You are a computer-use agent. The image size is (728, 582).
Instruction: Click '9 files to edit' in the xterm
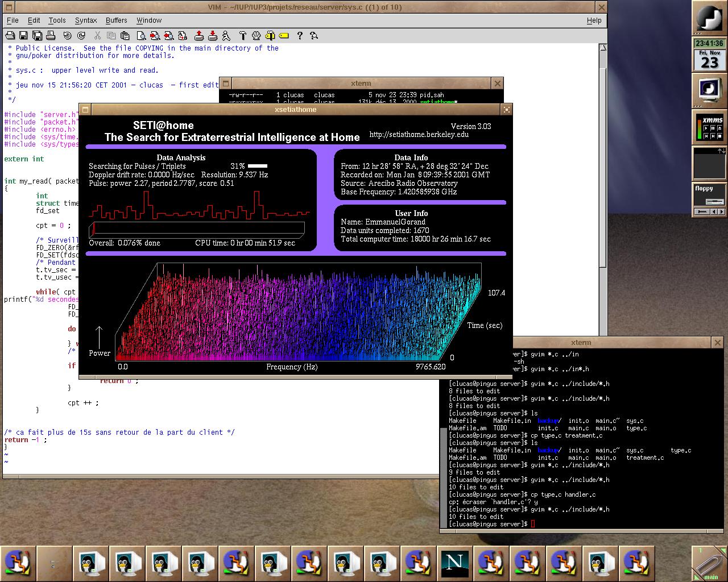(x=474, y=472)
